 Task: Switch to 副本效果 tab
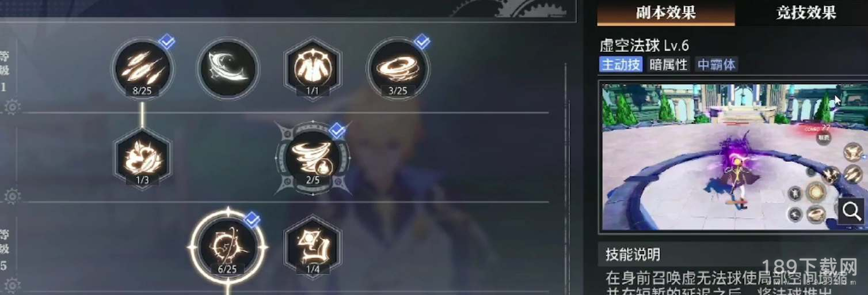pyautogui.click(x=666, y=13)
